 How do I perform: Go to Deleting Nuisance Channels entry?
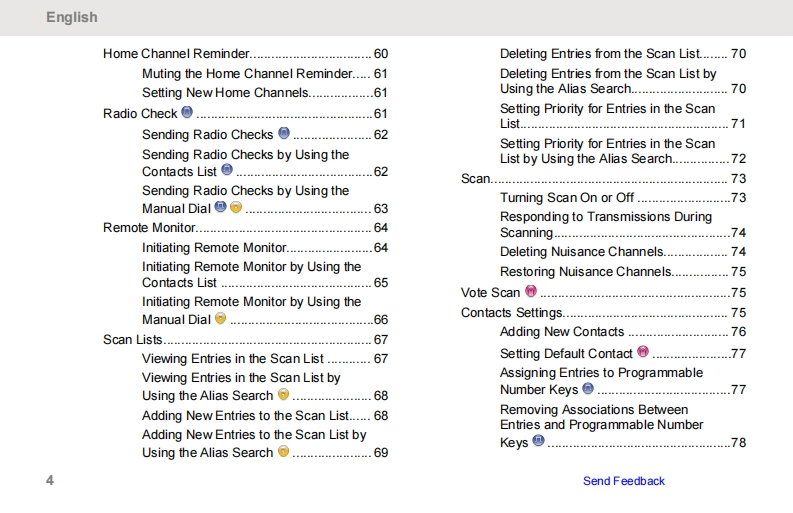point(581,252)
